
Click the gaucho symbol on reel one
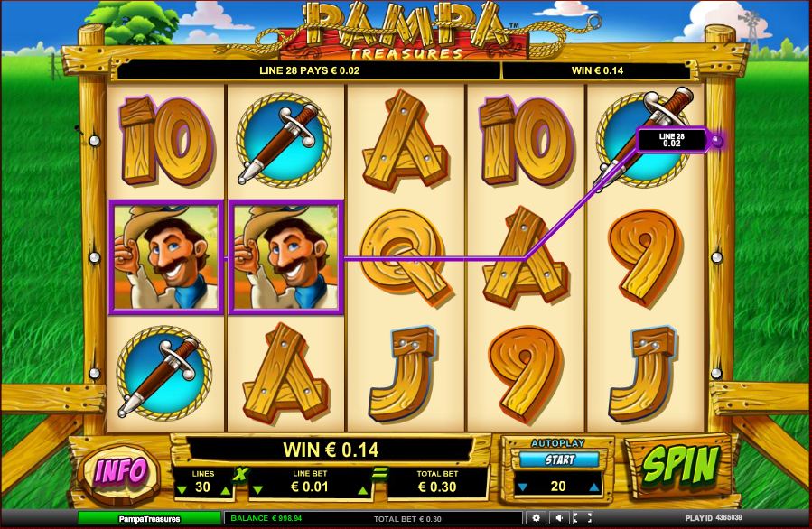click(166, 257)
